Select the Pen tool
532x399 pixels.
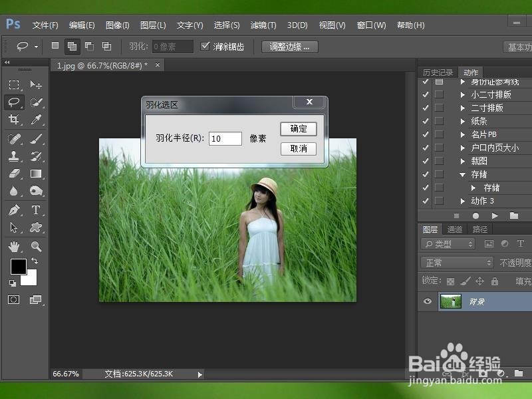pos(14,210)
